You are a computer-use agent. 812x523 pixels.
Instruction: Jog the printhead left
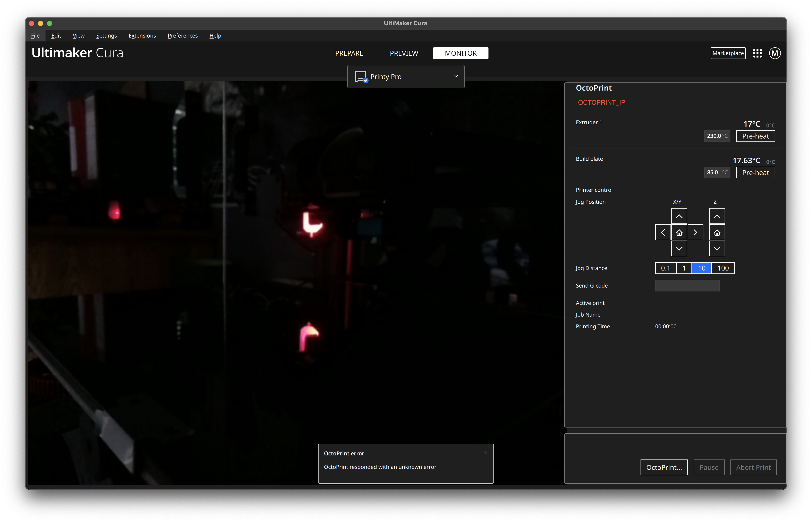(663, 232)
